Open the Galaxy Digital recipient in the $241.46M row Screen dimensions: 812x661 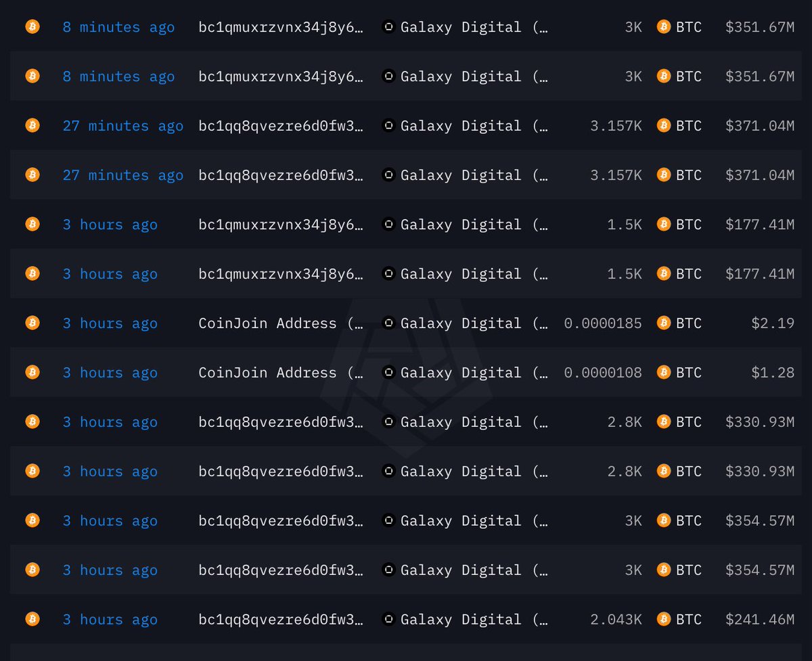pos(474,620)
